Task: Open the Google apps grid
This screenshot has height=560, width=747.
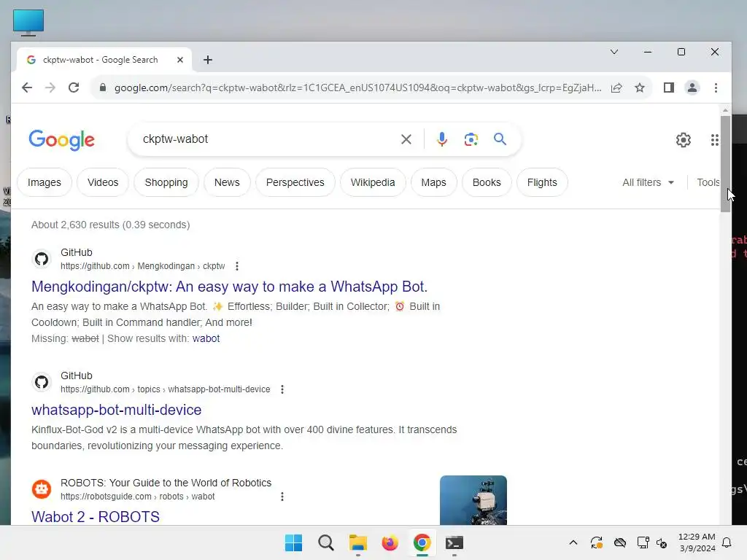Action: point(715,140)
